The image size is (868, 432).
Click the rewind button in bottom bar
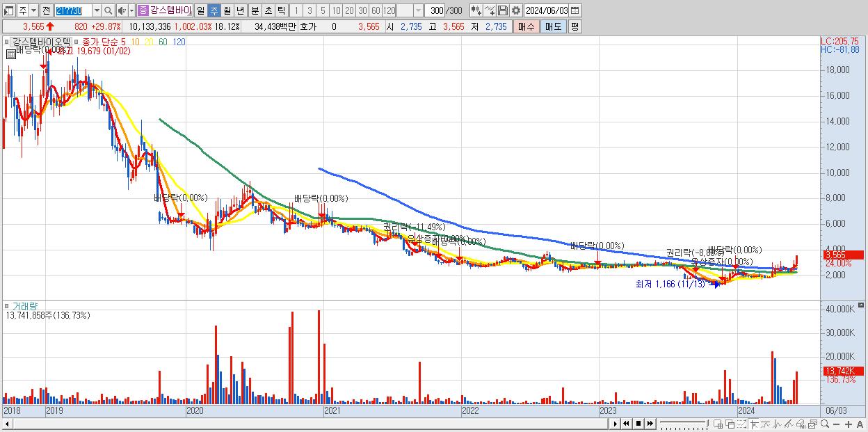pos(626,424)
